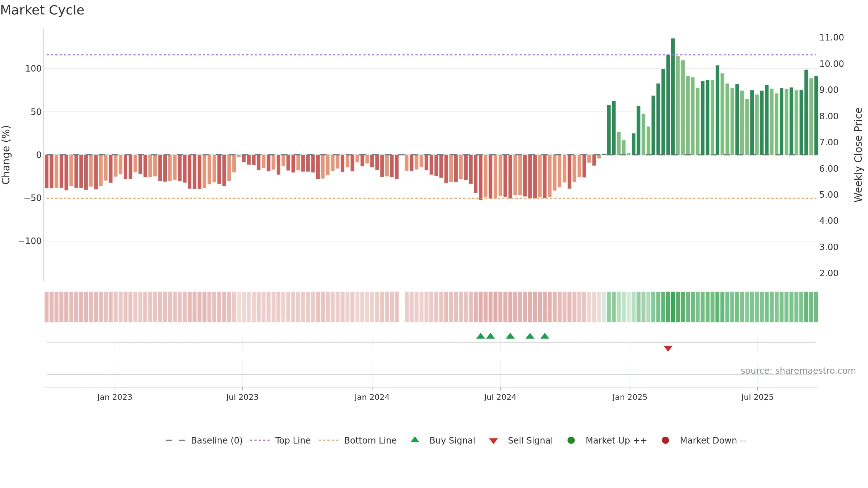868x488 pixels.
Task: Click the Jul 2023 x-axis label
Action: [242, 397]
